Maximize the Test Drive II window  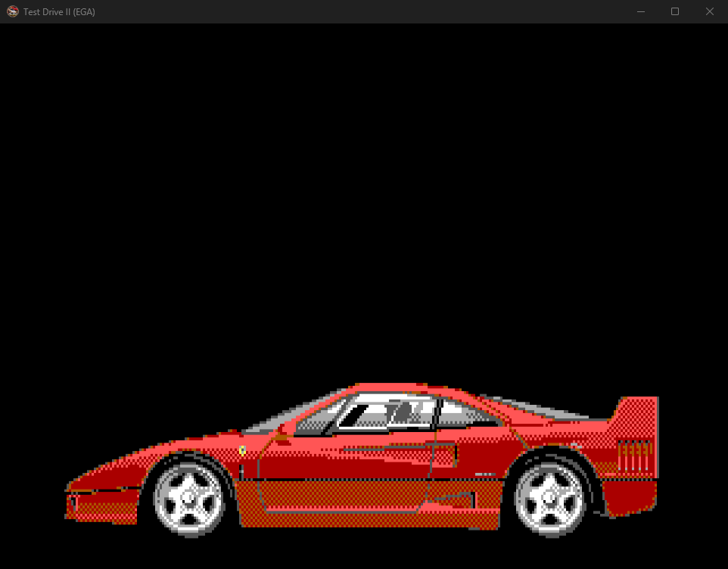coord(675,11)
